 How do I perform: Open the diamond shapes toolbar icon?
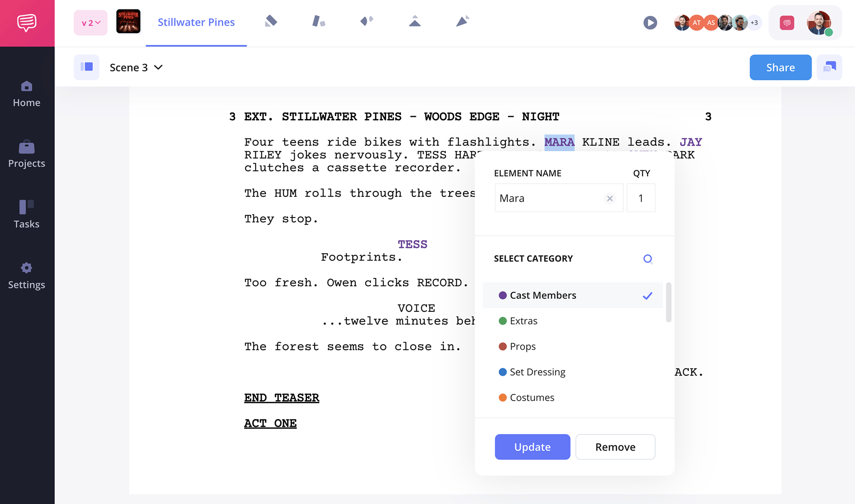[367, 21]
